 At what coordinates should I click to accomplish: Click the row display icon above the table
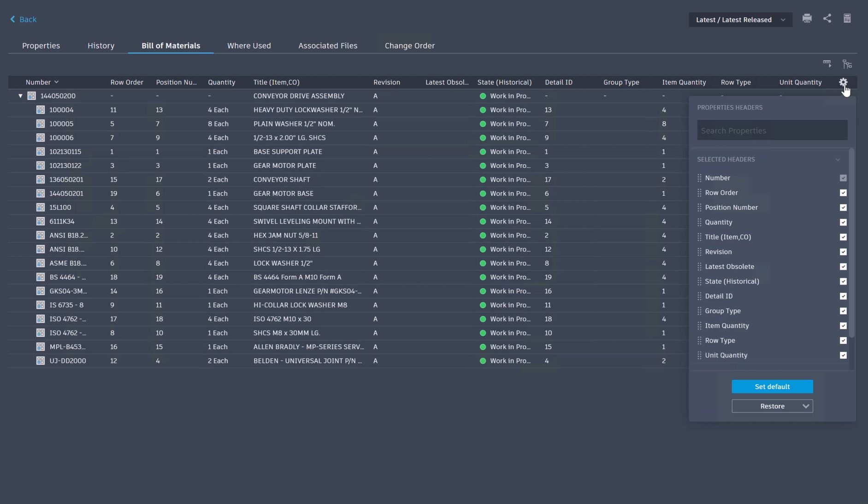(x=827, y=64)
